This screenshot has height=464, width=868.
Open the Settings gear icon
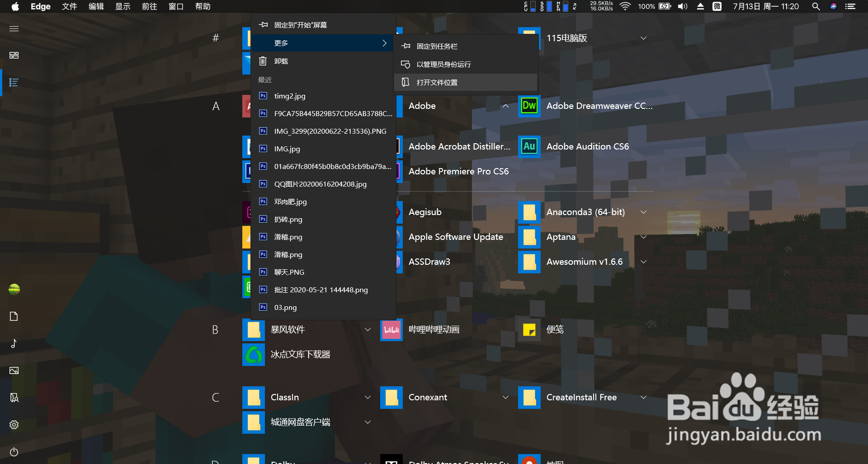pos(14,425)
